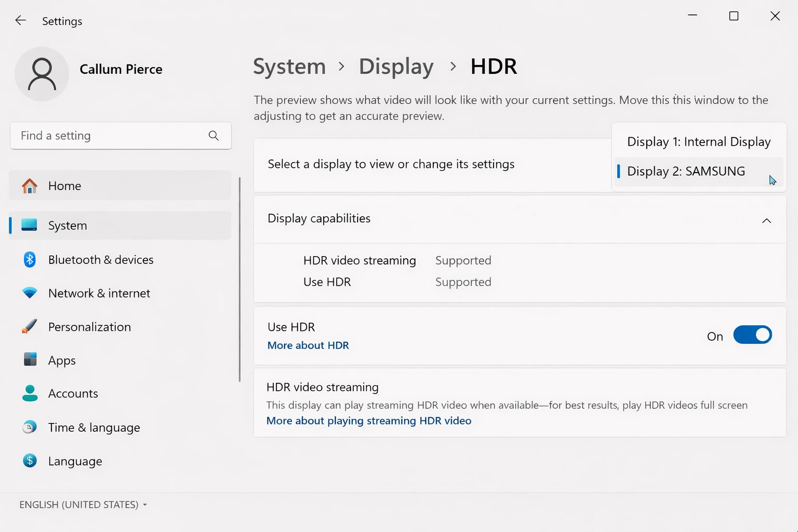Select the Personalization brush icon

[30, 326]
